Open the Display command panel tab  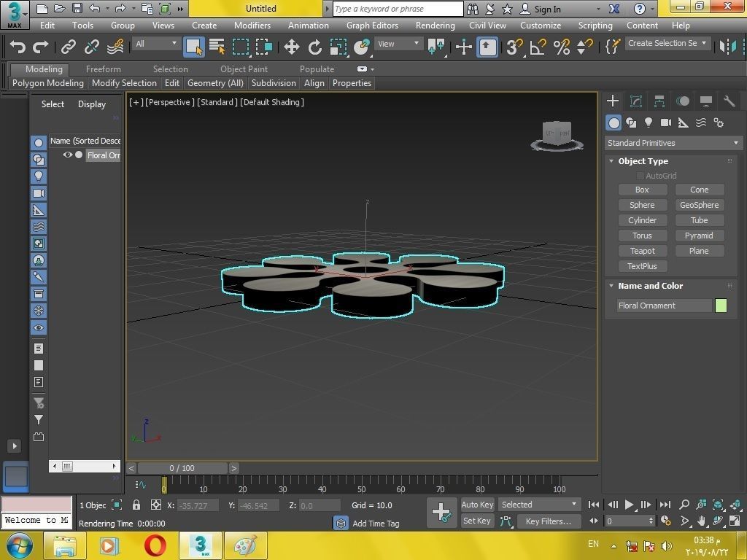pyautogui.click(x=706, y=101)
